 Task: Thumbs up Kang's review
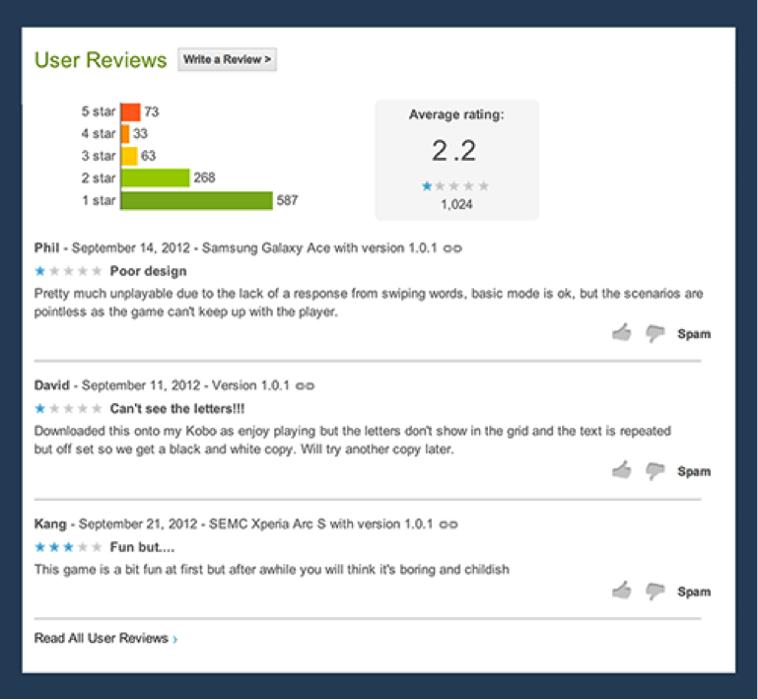point(621,591)
